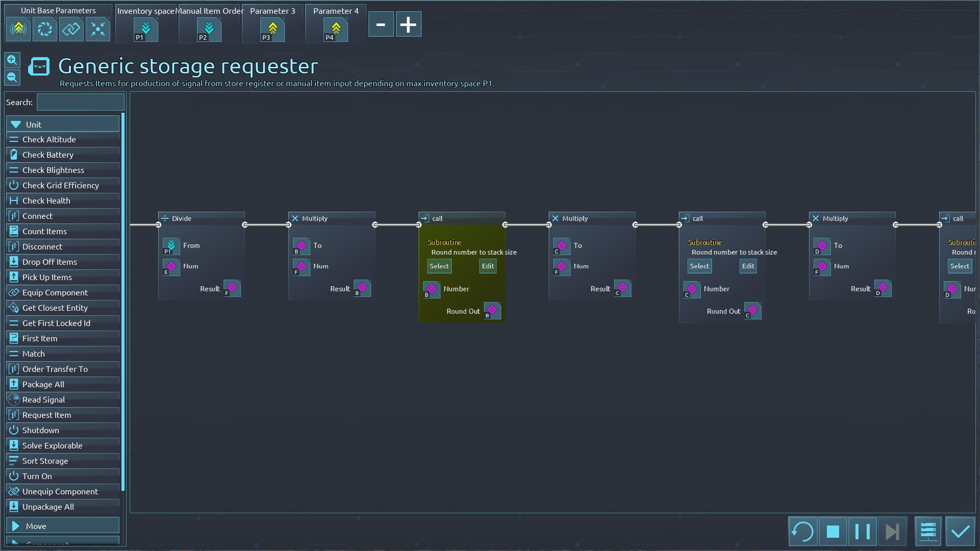Click the zoom in magnifier icon
This screenshot has height=551, width=980.
[12, 60]
